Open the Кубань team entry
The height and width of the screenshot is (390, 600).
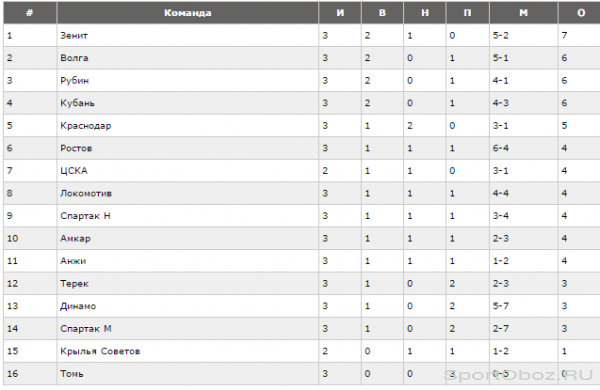tap(77, 103)
